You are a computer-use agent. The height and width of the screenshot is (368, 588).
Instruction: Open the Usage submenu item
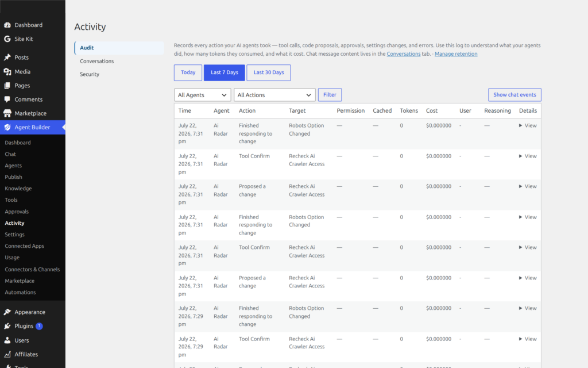tap(12, 258)
